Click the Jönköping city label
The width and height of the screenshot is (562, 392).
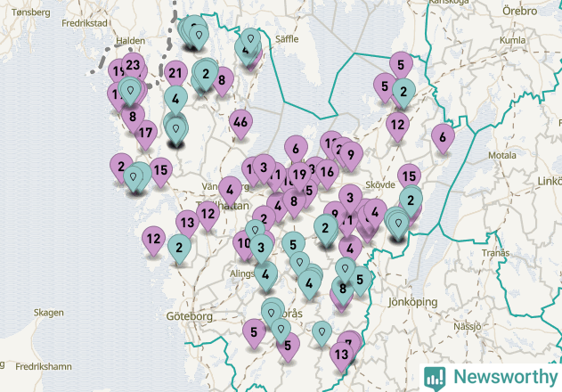click(413, 302)
